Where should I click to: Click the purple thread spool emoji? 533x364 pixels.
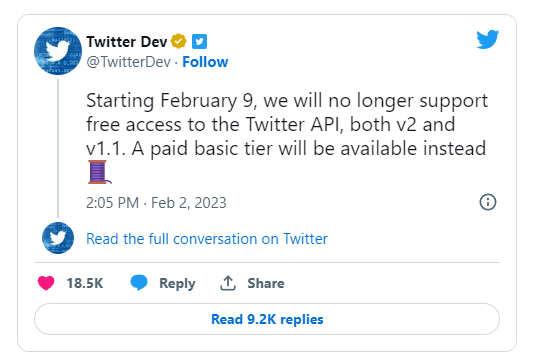click(x=99, y=172)
